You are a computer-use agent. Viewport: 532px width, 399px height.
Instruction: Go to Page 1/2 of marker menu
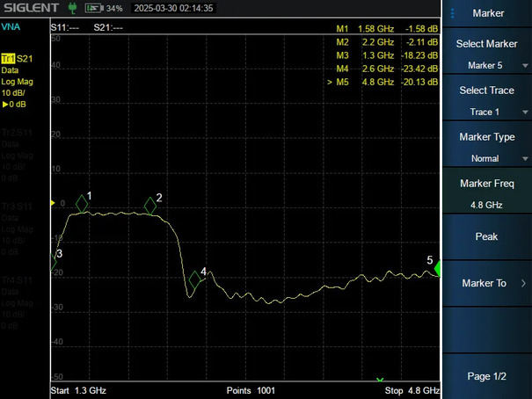(487, 376)
